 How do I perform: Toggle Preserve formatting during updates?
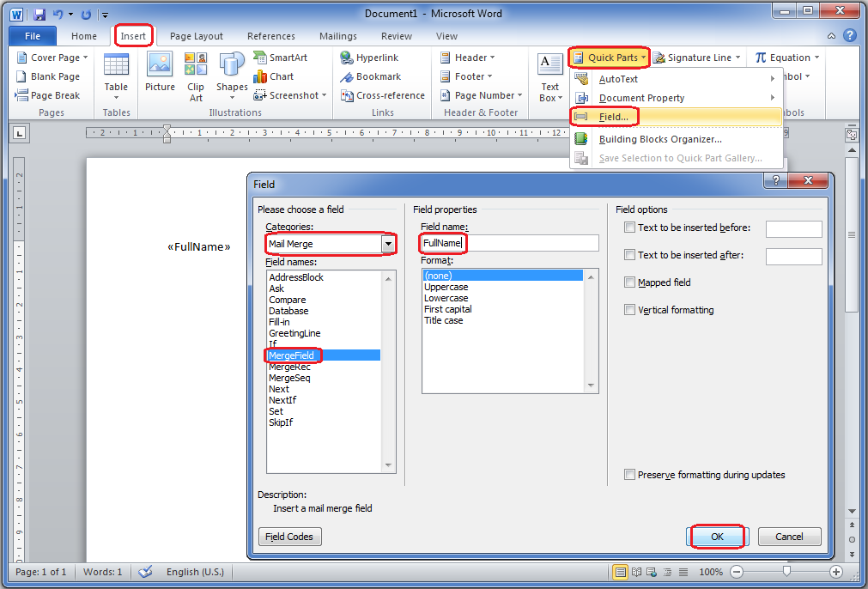[x=630, y=475]
